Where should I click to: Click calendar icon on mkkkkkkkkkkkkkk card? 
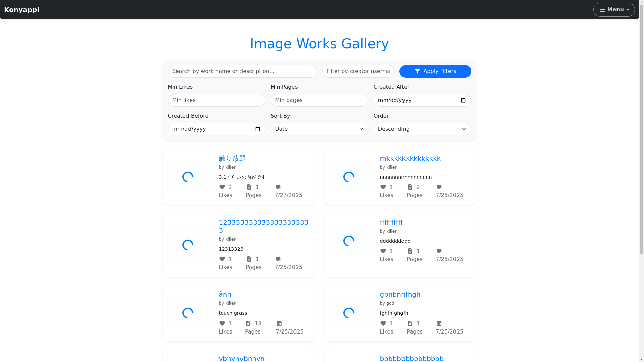(439, 187)
